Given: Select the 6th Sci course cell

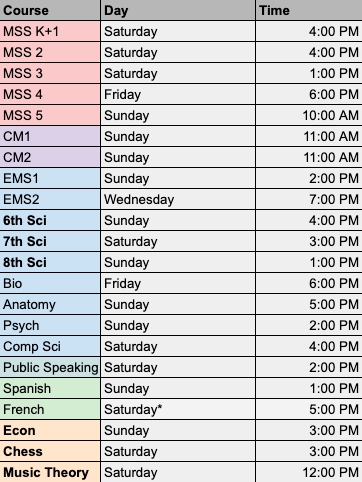Looking at the screenshot, I should click(50, 220).
